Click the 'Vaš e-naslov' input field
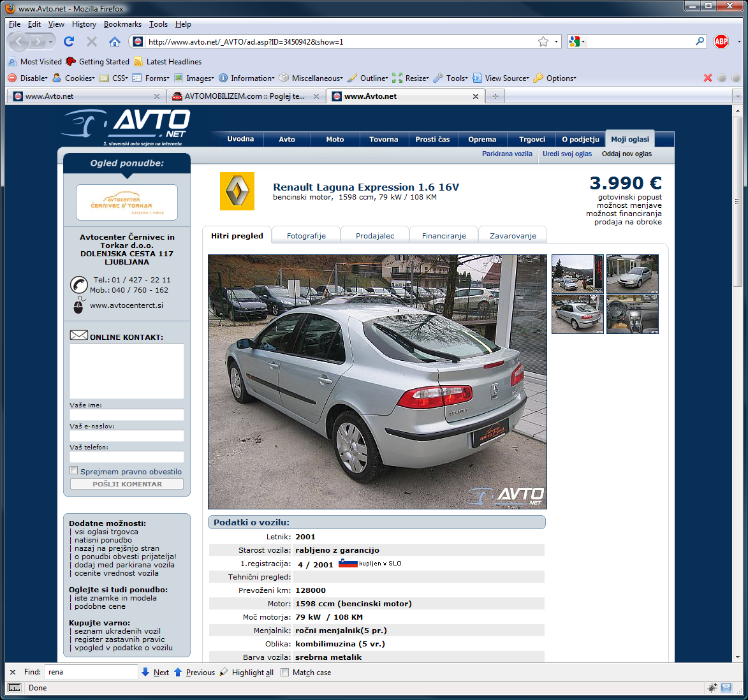 (127, 436)
